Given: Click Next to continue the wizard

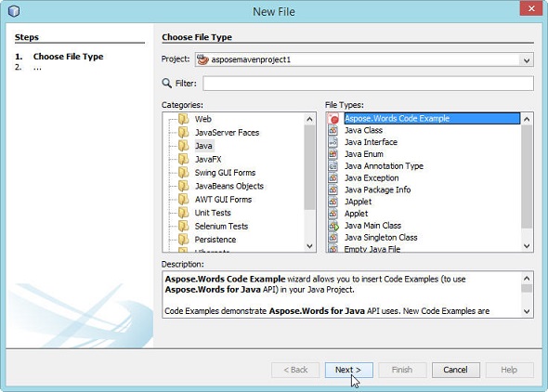Looking at the screenshot, I should tap(349, 370).
